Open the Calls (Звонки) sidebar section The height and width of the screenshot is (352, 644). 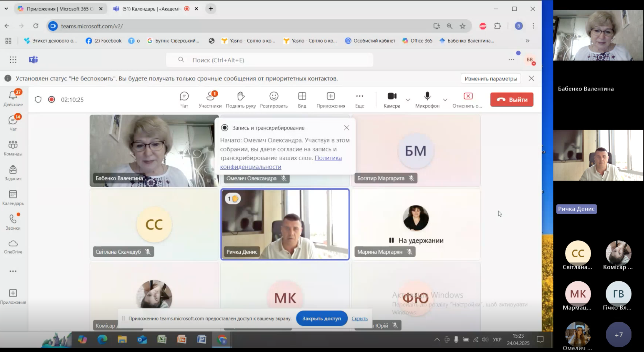coord(13,222)
